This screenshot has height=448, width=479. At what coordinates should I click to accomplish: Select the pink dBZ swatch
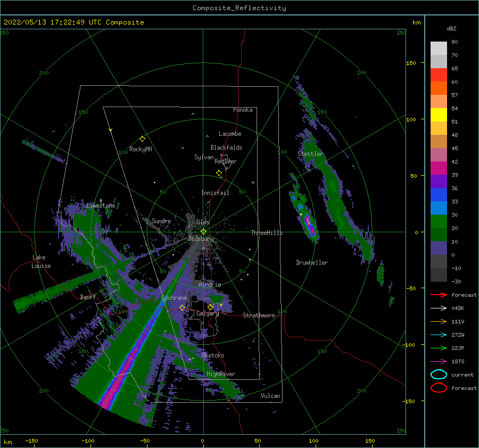[439, 155]
